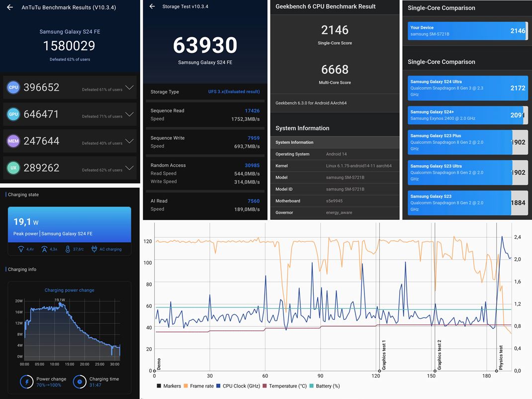
Task: Tap the CPU score badge icon
Action: coord(13,87)
